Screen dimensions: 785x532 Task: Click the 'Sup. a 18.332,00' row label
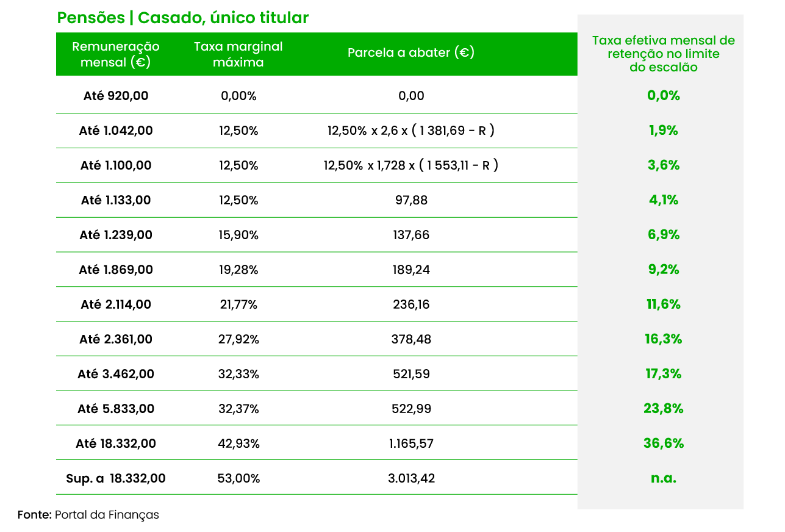point(116,478)
